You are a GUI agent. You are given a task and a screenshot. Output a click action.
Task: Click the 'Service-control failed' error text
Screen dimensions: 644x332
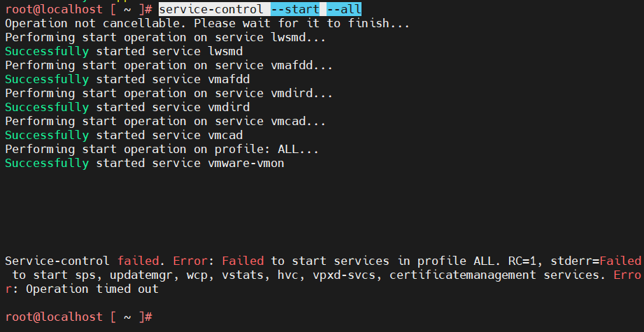(x=85, y=261)
